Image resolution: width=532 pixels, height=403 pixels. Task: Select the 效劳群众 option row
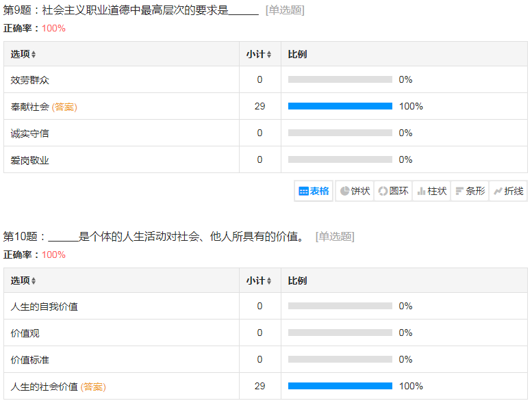pos(30,80)
